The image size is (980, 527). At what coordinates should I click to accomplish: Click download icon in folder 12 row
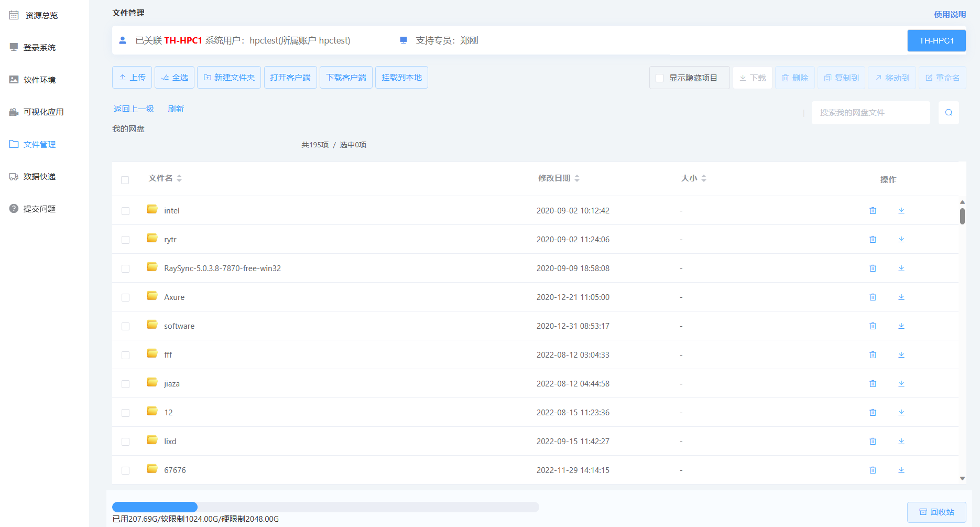point(901,412)
